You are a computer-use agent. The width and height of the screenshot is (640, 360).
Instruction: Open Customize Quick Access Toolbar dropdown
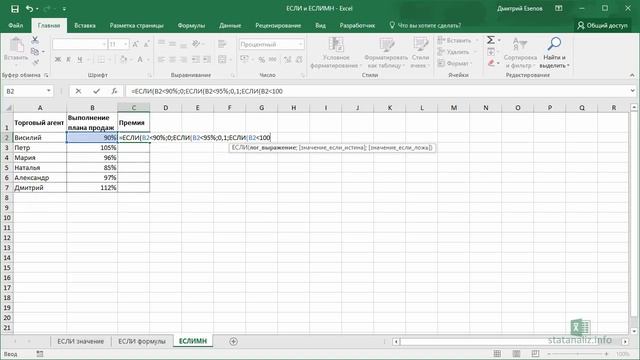(x=64, y=9)
